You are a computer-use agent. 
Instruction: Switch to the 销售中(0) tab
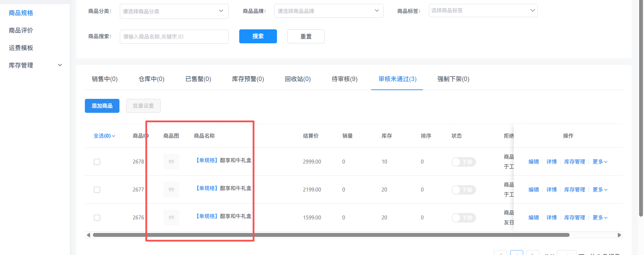[104, 79]
